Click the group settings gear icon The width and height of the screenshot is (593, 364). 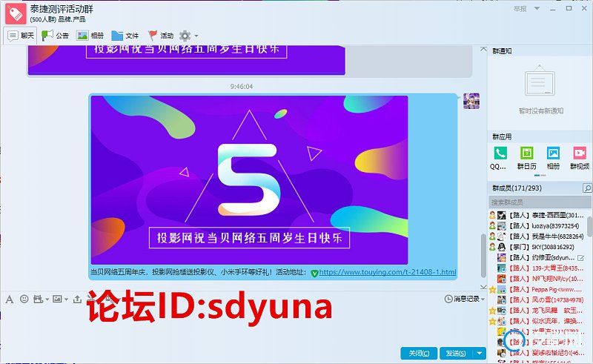[x=185, y=36]
